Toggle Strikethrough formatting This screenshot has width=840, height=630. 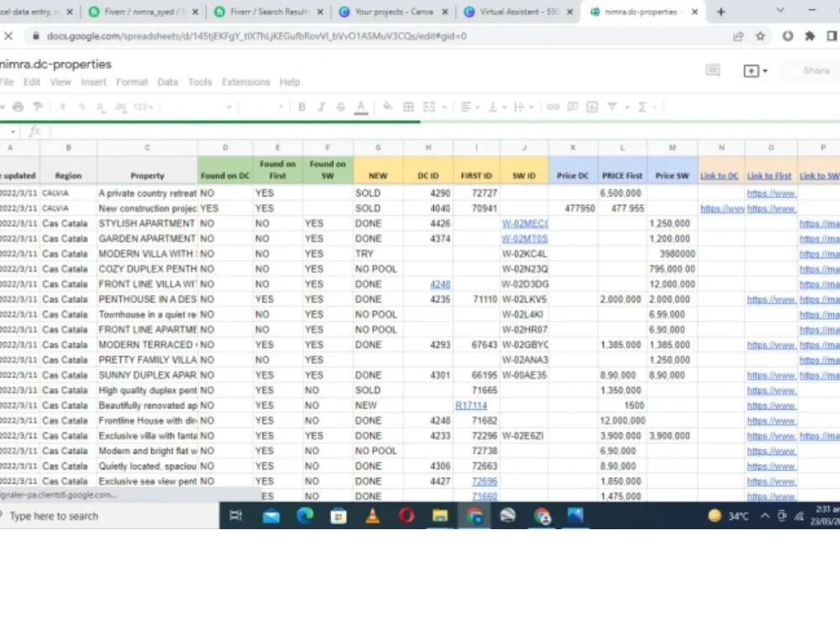[x=341, y=107]
